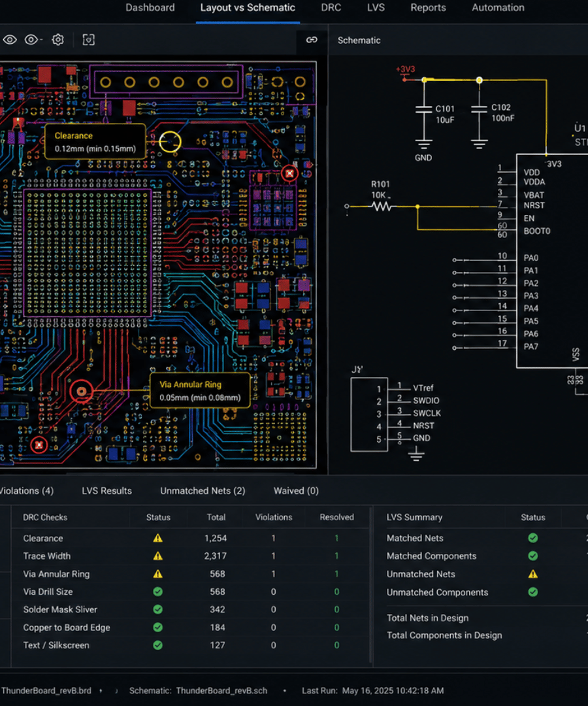The image size is (588, 706).
Task: Click the Total Components in Design entry
Action: click(x=444, y=635)
